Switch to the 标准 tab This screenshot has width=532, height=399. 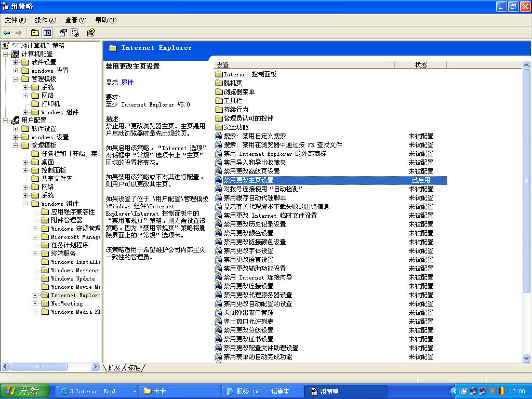(x=134, y=368)
